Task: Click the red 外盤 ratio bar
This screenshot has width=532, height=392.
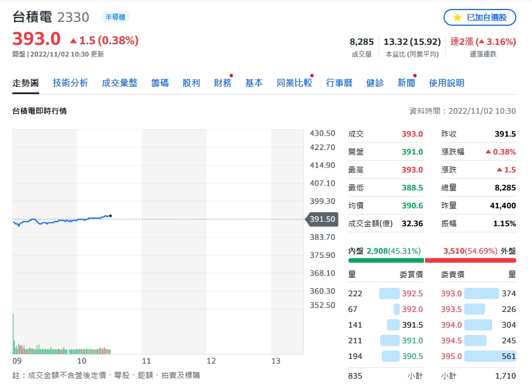Action: [470, 260]
